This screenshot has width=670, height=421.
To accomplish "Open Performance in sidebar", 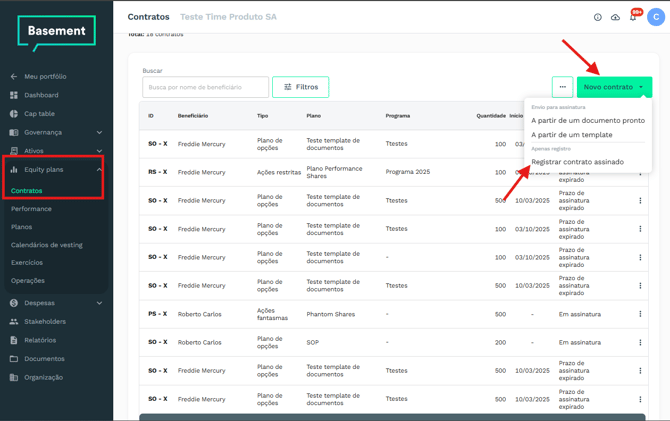I will coord(31,209).
